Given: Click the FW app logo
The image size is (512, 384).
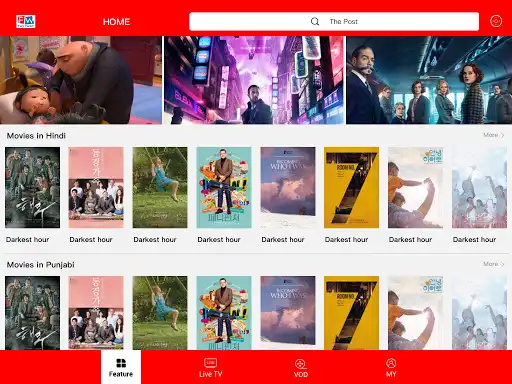Looking at the screenshot, I should 26,21.
